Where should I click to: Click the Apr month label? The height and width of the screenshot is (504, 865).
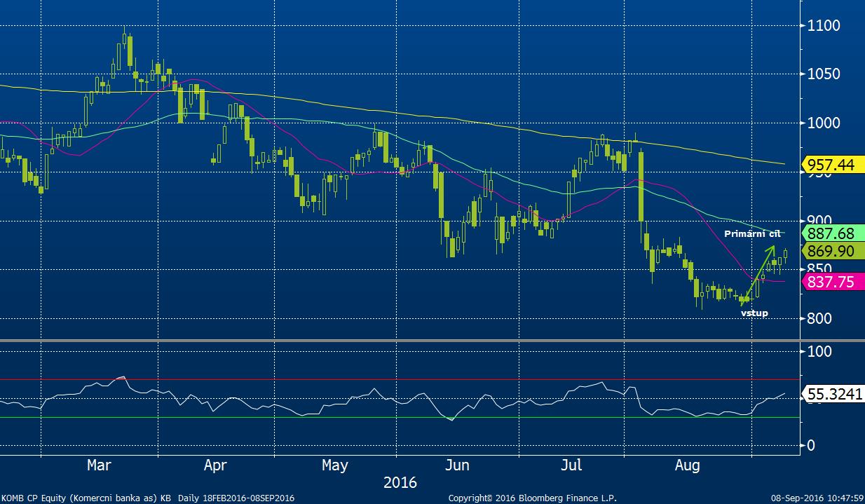click(215, 465)
